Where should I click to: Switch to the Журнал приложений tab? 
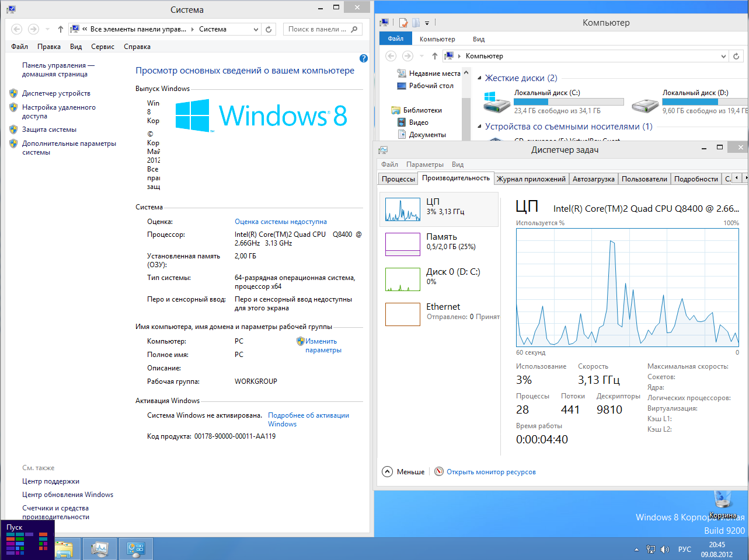(531, 179)
